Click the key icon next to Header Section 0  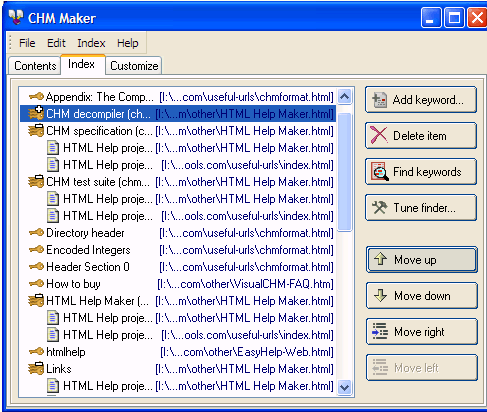click(x=36, y=266)
